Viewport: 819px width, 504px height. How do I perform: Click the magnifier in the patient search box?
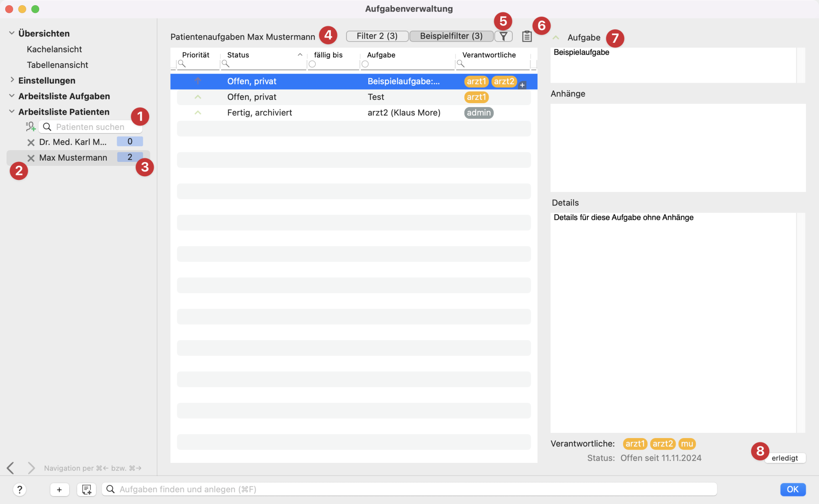47,127
